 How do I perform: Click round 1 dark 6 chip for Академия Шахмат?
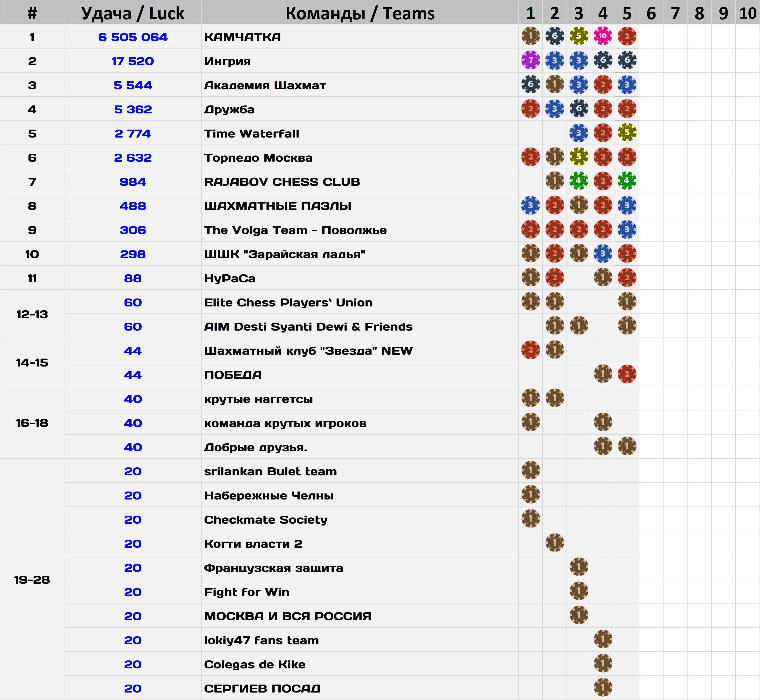531,84
